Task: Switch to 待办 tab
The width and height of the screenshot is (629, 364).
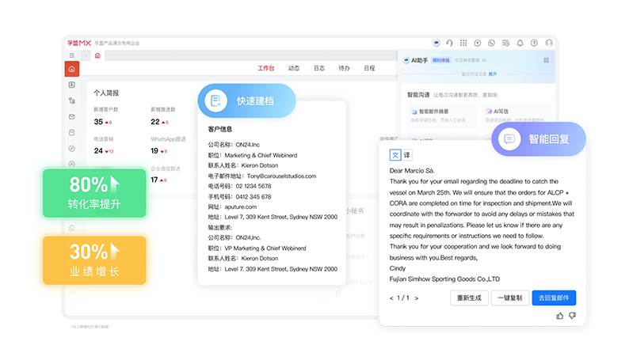Action: 344,68
